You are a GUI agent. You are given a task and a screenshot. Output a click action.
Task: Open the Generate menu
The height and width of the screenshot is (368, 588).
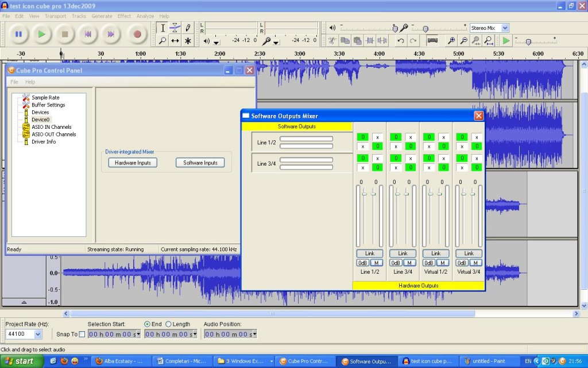(x=102, y=16)
